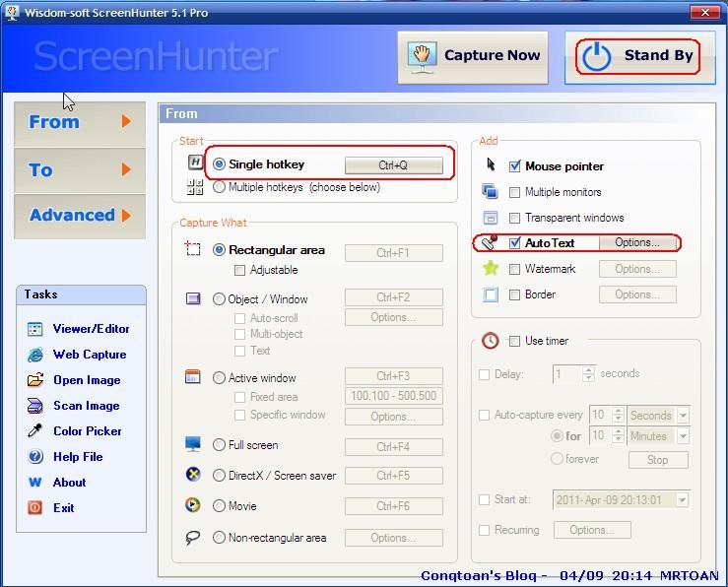Click the Web Capture globe icon
728x587 pixels.
[x=35, y=355]
